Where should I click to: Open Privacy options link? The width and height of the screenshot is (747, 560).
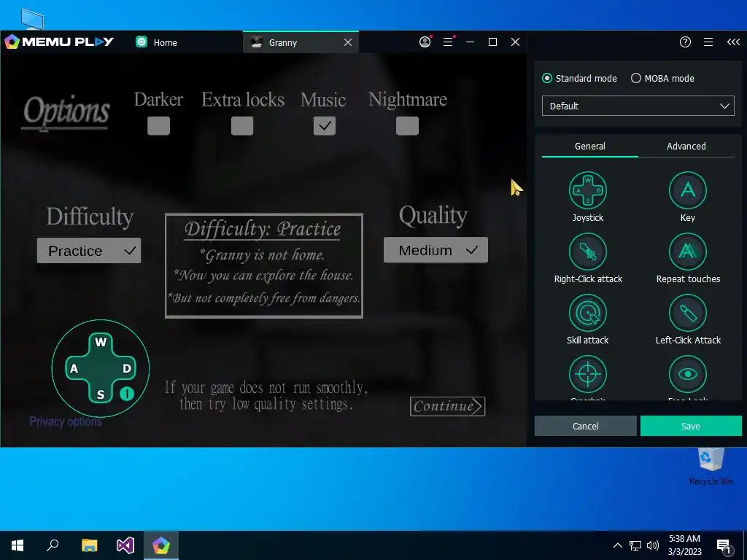tap(65, 421)
